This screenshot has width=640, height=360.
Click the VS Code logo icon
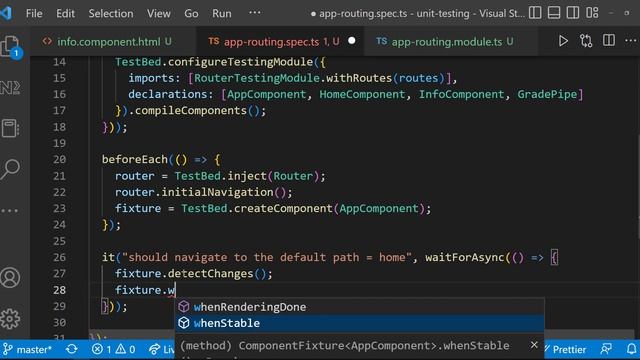coord(6,13)
